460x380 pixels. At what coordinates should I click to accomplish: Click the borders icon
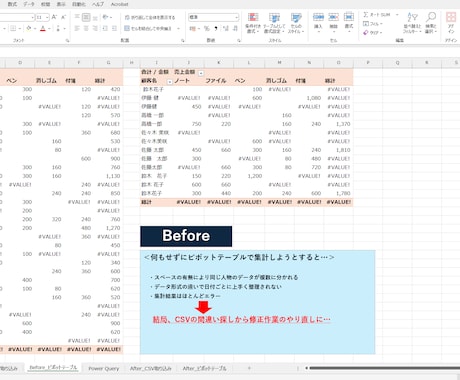[13, 29]
